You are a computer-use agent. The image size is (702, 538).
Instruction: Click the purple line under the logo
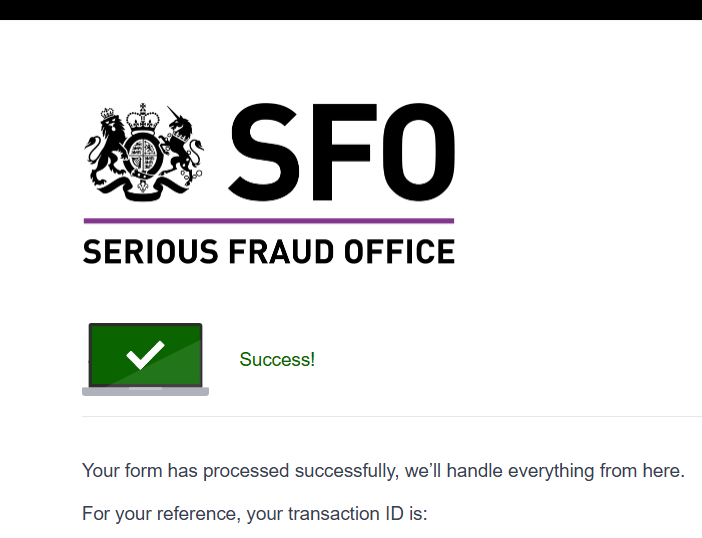point(268,220)
